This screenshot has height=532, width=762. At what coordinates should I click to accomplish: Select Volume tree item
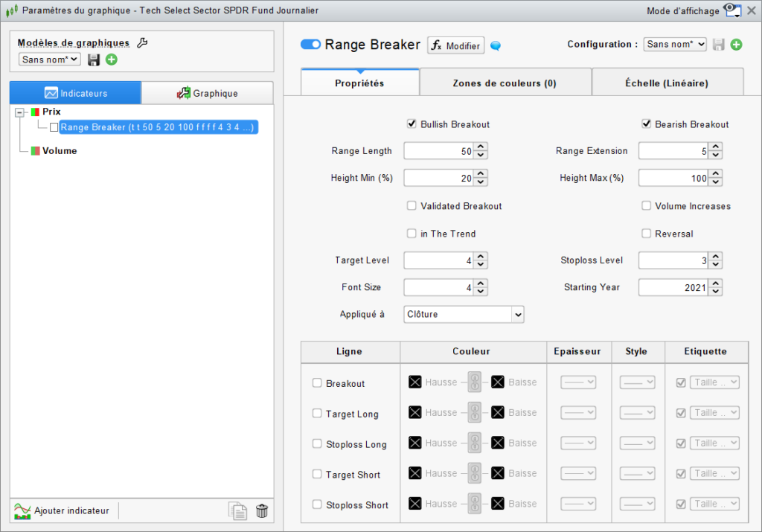click(x=60, y=151)
